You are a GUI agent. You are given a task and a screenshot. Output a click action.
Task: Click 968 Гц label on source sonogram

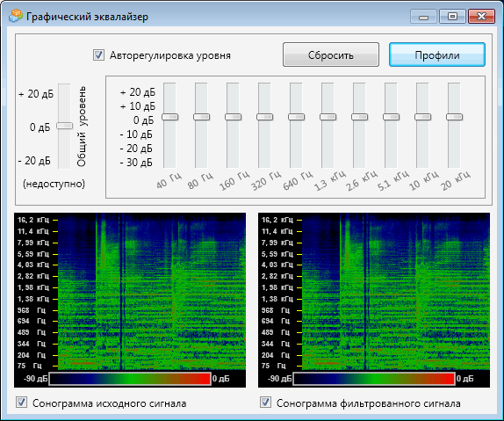[32, 310]
